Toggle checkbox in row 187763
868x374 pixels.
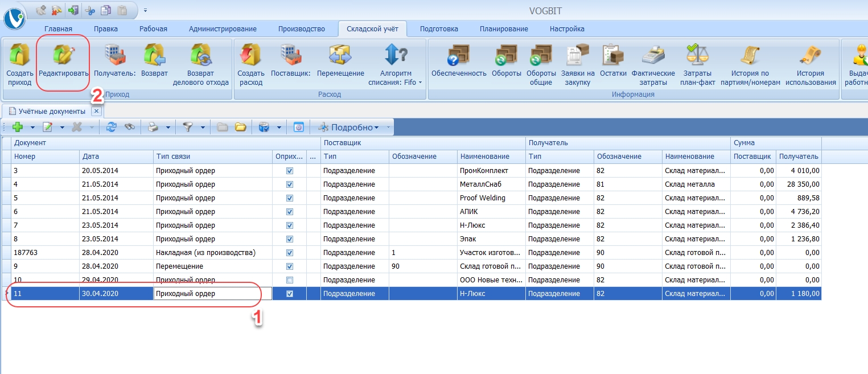pyautogui.click(x=290, y=253)
